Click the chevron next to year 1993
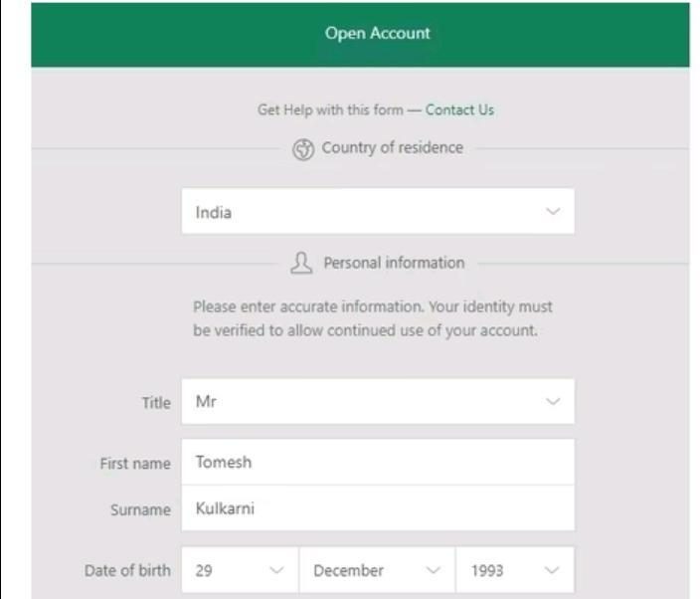Viewport: 700px width, 599px height. point(552,570)
